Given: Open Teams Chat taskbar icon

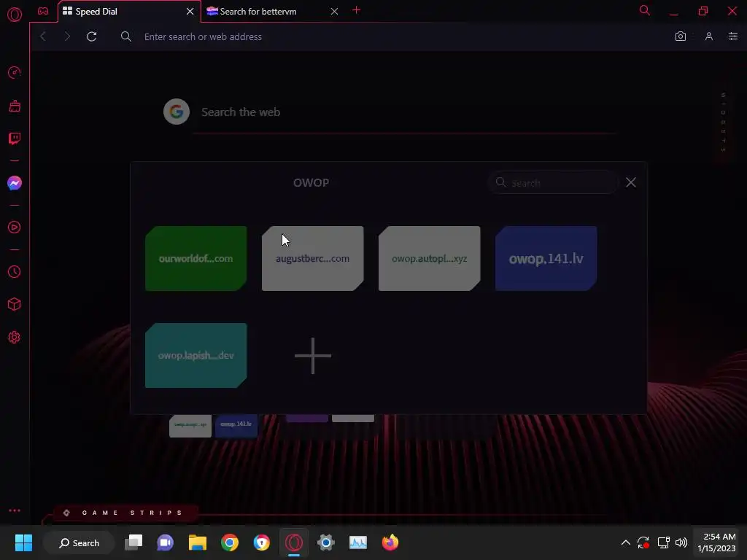Looking at the screenshot, I should [166, 542].
